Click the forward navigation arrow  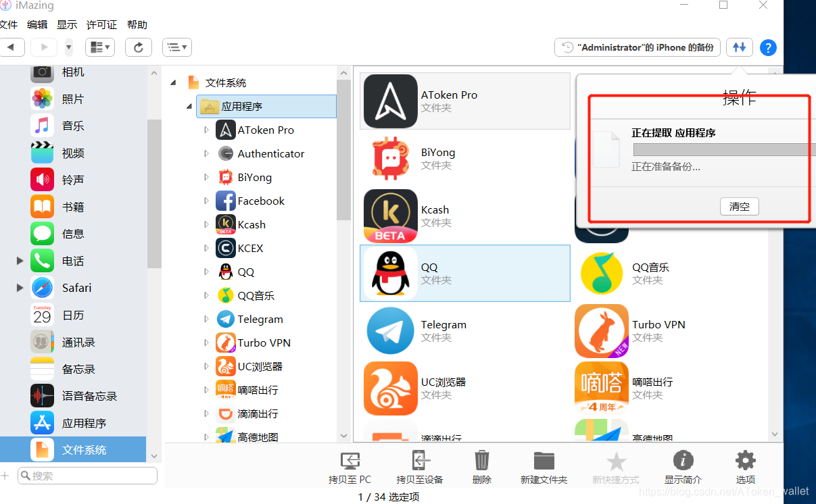pos(45,47)
